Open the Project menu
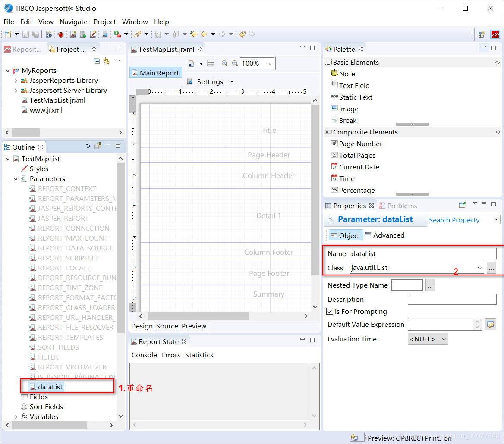The image size is (504, 444). coord(104,22)
